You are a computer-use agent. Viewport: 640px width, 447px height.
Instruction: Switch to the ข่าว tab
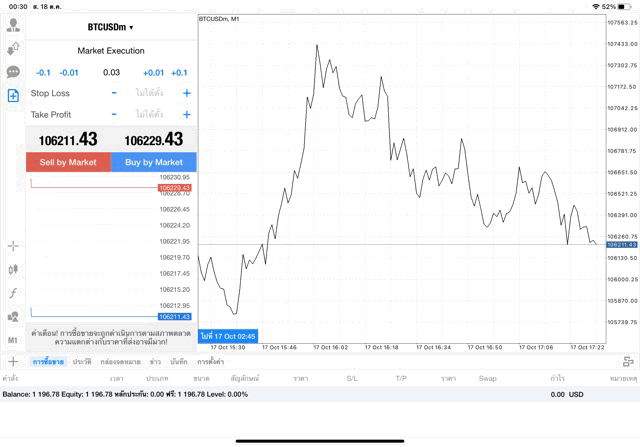tap(155, 361)
